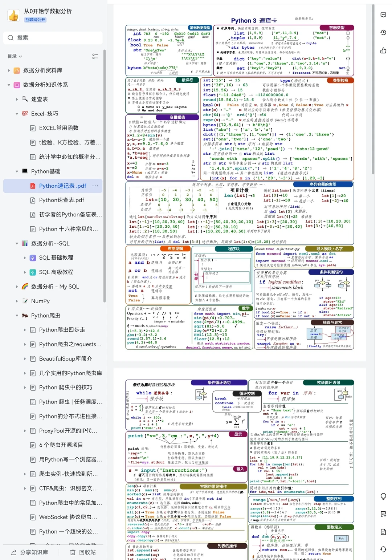Click the thumbs-up like icon
This screenshot has width=392, height=560.
coord(383,51)
